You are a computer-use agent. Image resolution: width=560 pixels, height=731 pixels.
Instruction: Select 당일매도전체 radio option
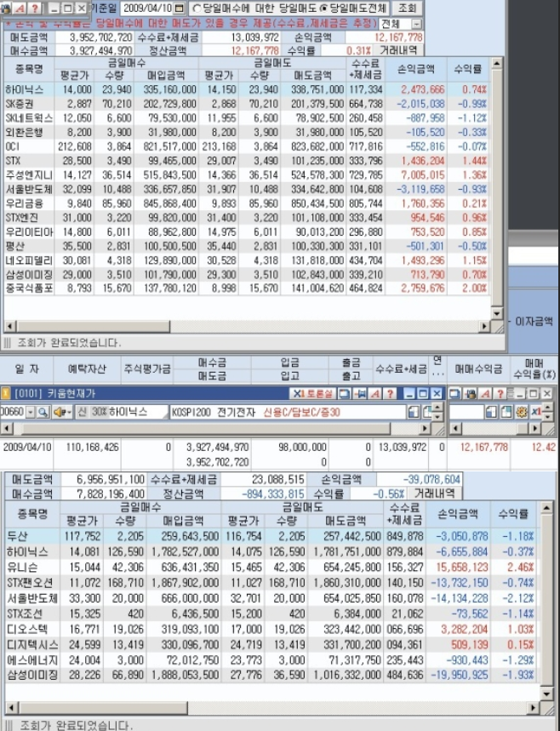click(323, 9)
